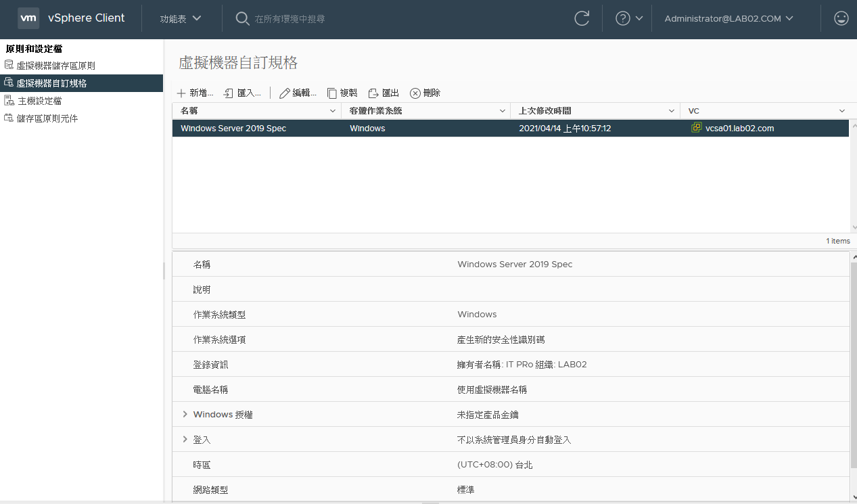
Task: Click the smiley feedback icon
Action: [x=841, y=19]
